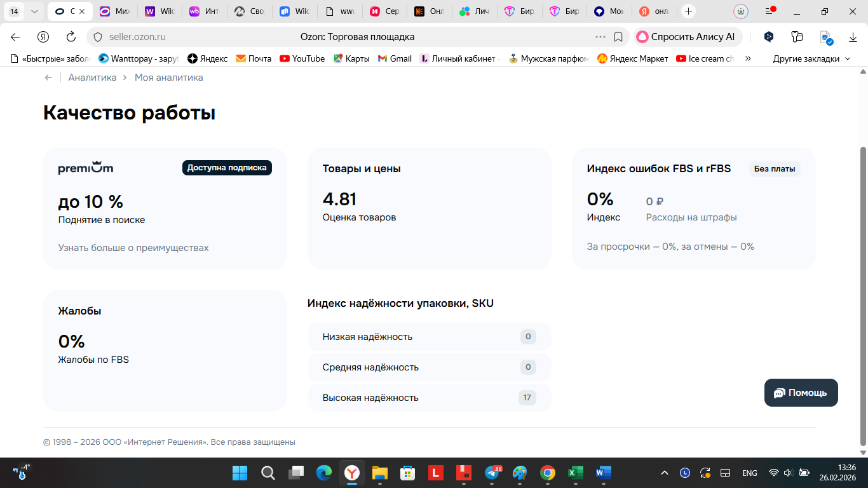The image size is (868, 488).
Task: Expand the tab list chevron
Action: 34,11
